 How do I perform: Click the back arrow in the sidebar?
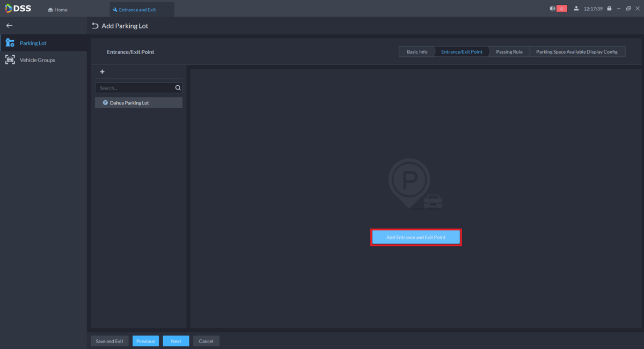(9, 26)
